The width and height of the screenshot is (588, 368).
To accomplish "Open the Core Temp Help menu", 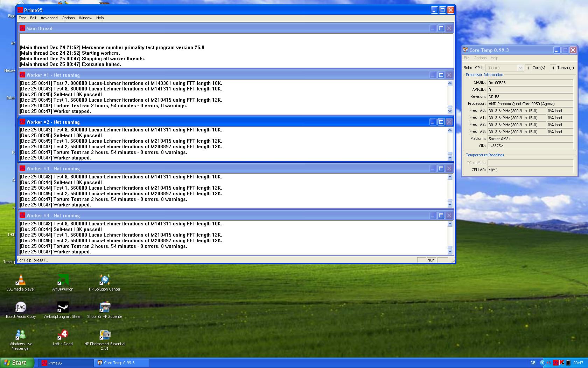I will 494,58.
